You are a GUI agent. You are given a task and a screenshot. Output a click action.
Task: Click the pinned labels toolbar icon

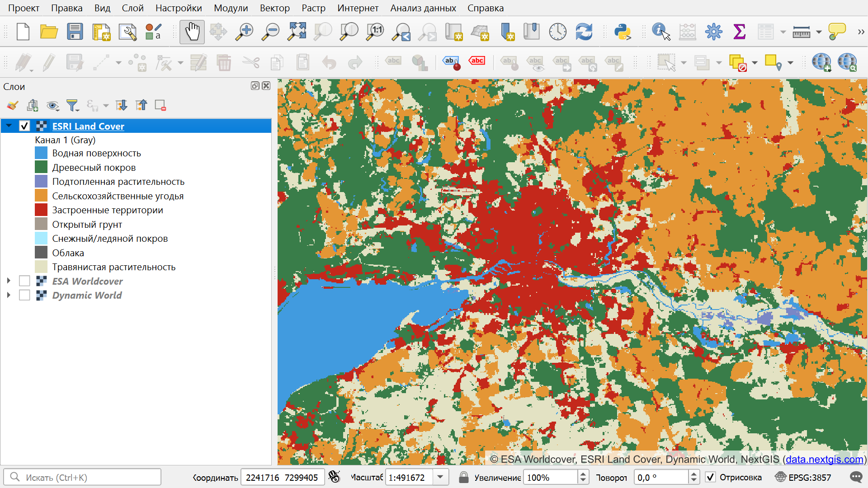pos(452,63)
